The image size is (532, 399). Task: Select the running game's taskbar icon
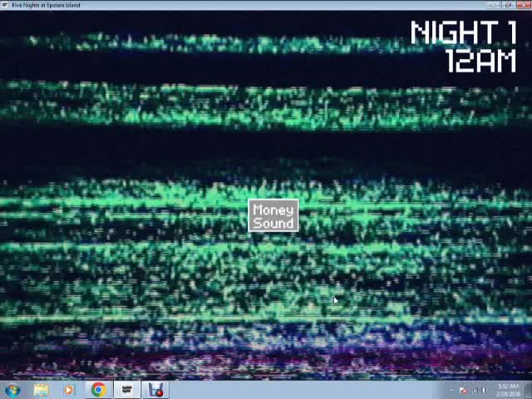coord(126,390)
